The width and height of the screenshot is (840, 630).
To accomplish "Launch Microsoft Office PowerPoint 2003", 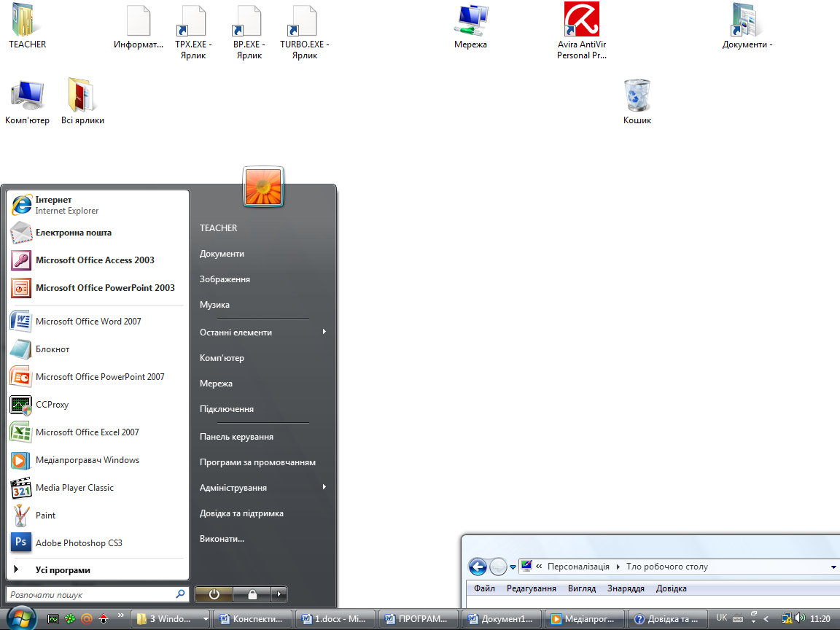I will point(98,288).
